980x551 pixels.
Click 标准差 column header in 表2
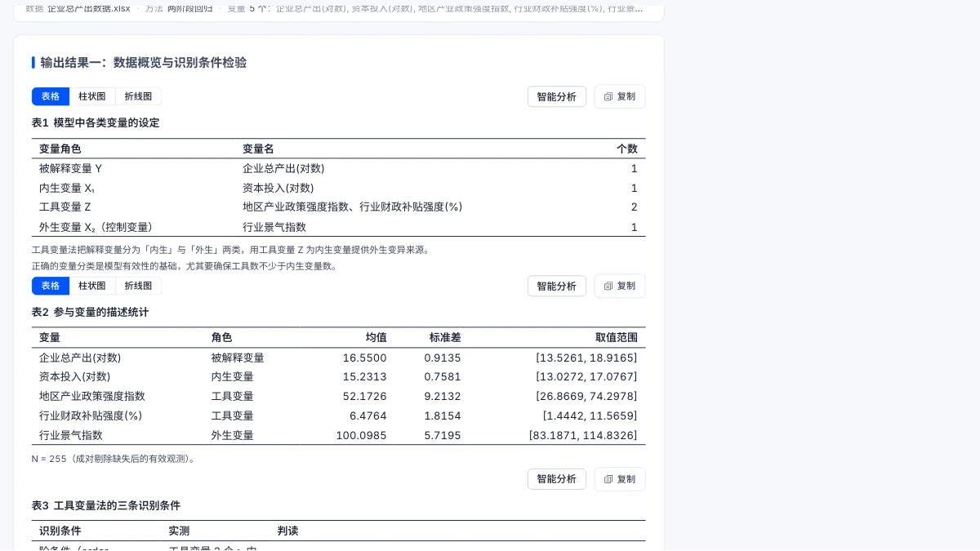point(445,337)
